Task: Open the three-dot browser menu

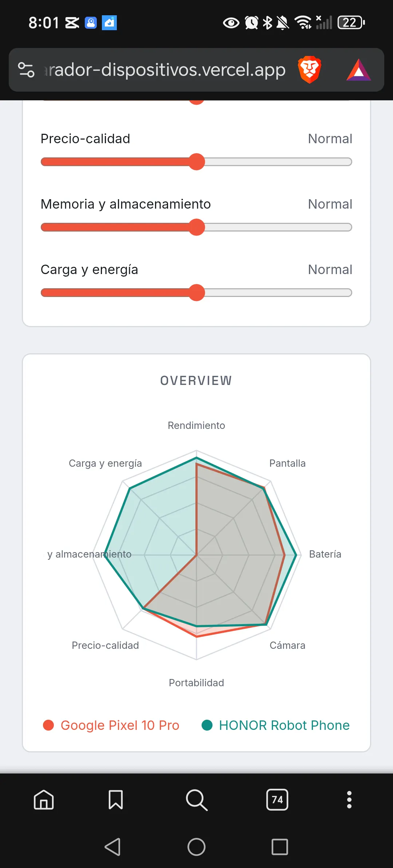Action: coord(349,800)
